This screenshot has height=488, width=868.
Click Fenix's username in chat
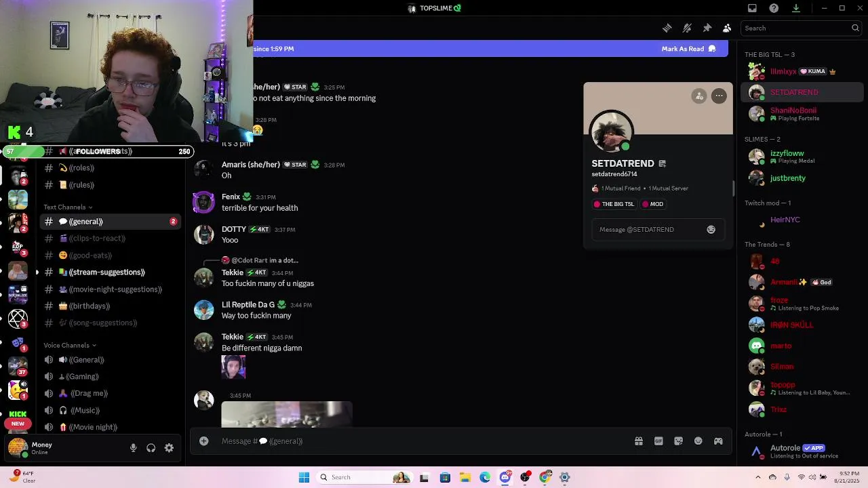(231, 197)
